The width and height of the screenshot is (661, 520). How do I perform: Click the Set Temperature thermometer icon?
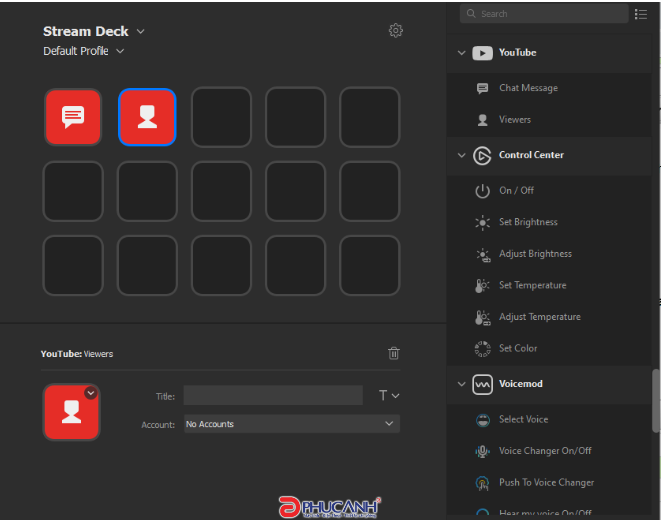(482, 286)
